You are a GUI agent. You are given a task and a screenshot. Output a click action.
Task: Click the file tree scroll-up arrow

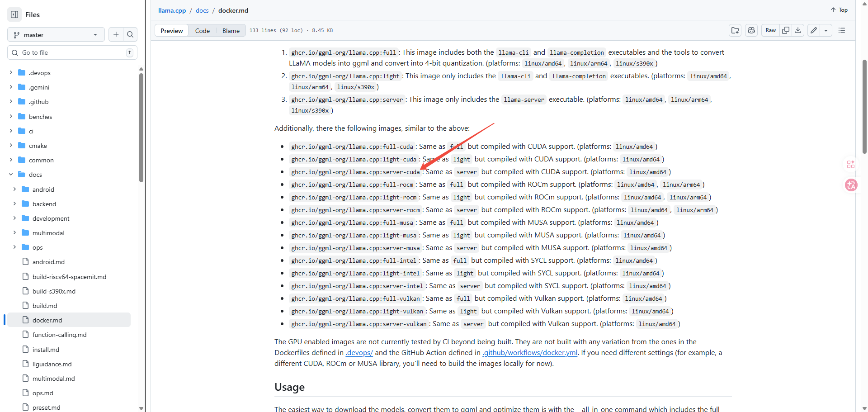[141, 69]
